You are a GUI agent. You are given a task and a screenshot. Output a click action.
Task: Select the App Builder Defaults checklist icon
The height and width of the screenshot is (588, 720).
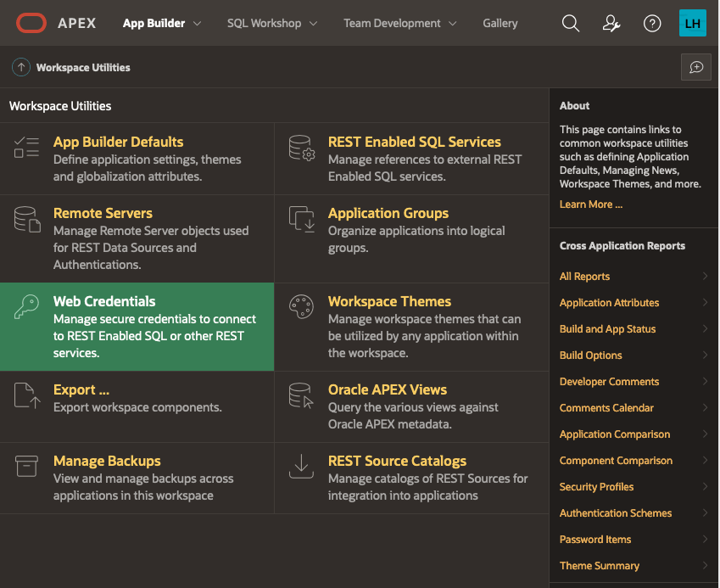tap(26, 148)
